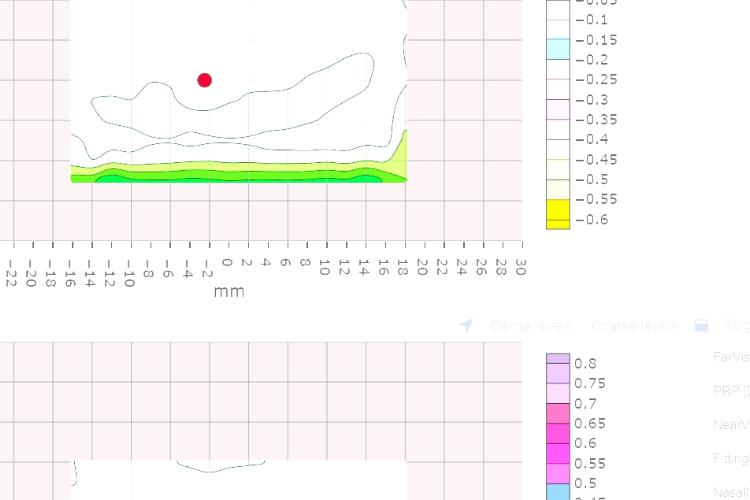
Task: Click the Nasal parameter label
Action: (x=731, y=492)
